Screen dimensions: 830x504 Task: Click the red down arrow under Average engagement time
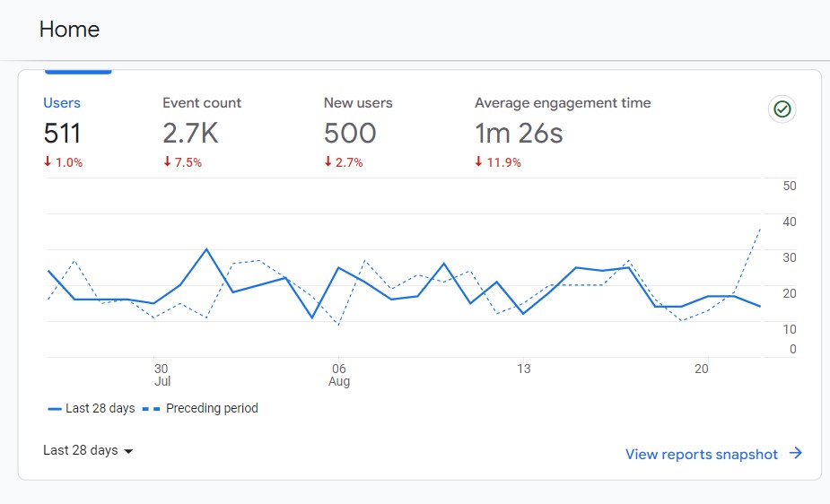point(479,162)
